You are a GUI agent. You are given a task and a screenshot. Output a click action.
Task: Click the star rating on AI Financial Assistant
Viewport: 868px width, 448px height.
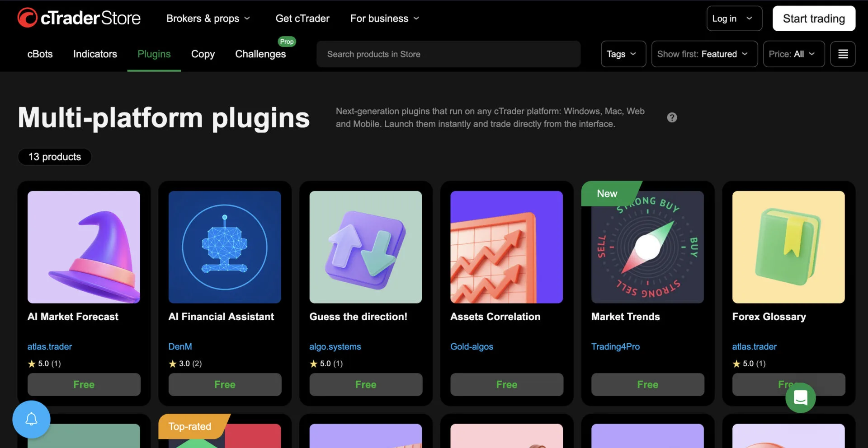[x=185, y=364]
